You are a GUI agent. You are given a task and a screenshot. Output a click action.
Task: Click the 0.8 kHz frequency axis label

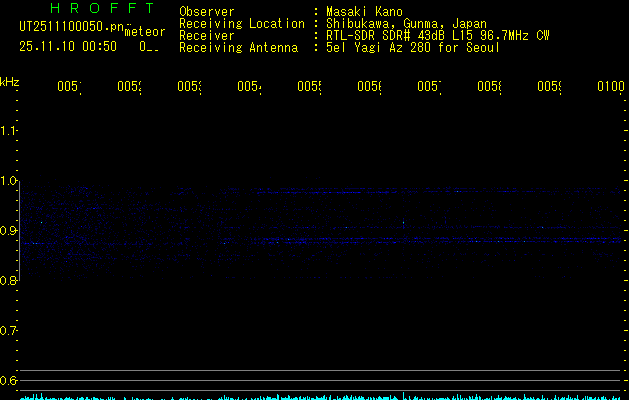[9, 281]
